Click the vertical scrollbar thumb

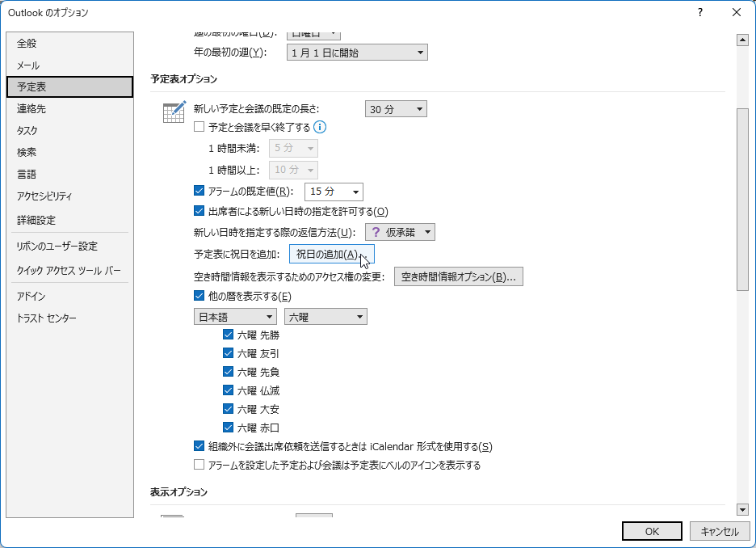coord(742,200)
